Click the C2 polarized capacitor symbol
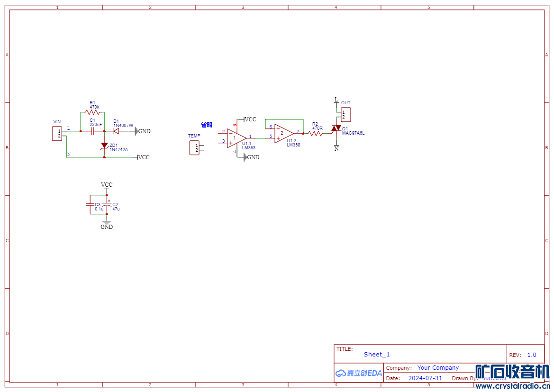 (x=107, y=204)
